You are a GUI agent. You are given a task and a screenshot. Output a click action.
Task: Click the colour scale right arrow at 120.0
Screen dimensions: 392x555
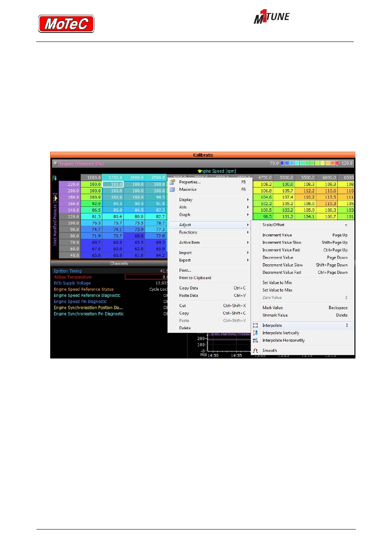pos(338,163)
